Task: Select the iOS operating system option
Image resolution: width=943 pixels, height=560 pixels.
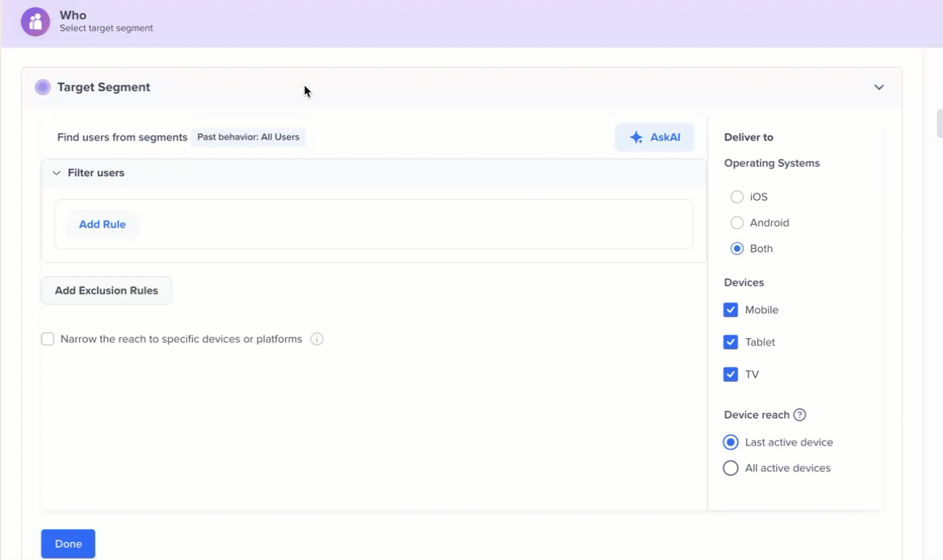Action: coord(736,197)
